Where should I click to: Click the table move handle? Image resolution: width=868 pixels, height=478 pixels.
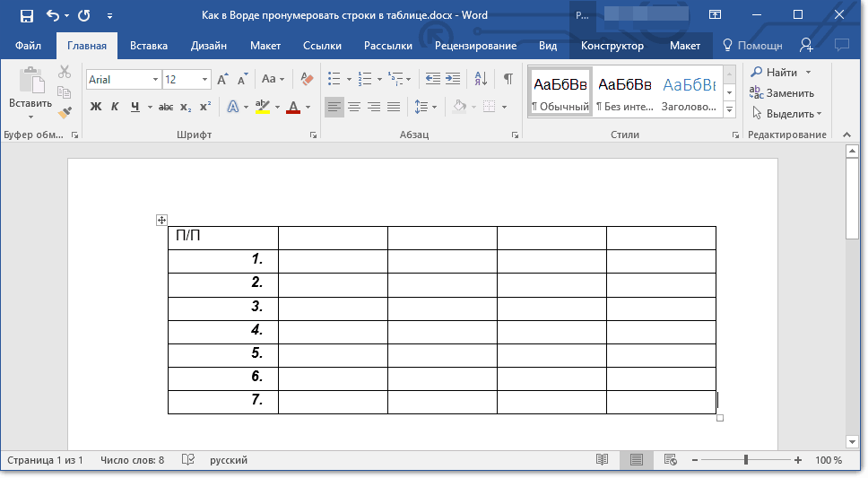tap(162, 220)
